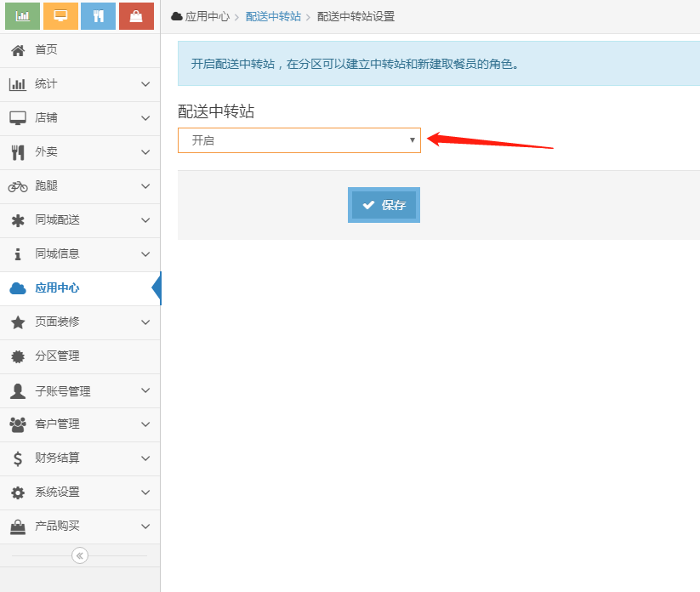Click the green bar chart shortcut button

tap(23, 16)
